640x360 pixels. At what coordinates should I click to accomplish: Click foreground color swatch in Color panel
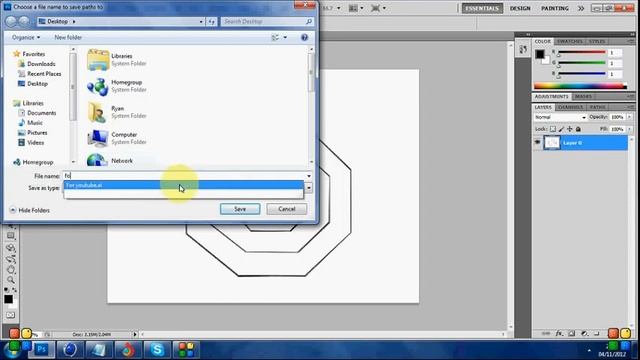pos(540,54)
